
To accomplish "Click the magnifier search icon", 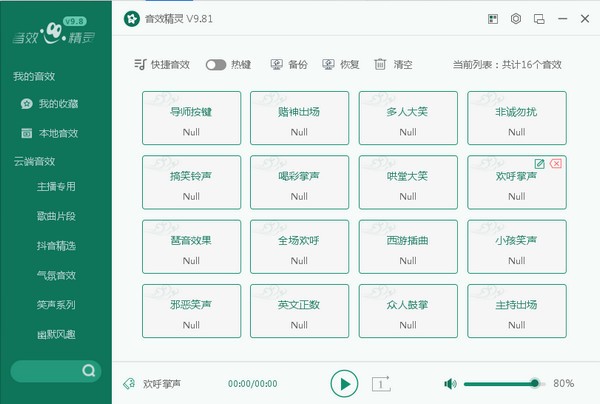I will pos(89,371).
